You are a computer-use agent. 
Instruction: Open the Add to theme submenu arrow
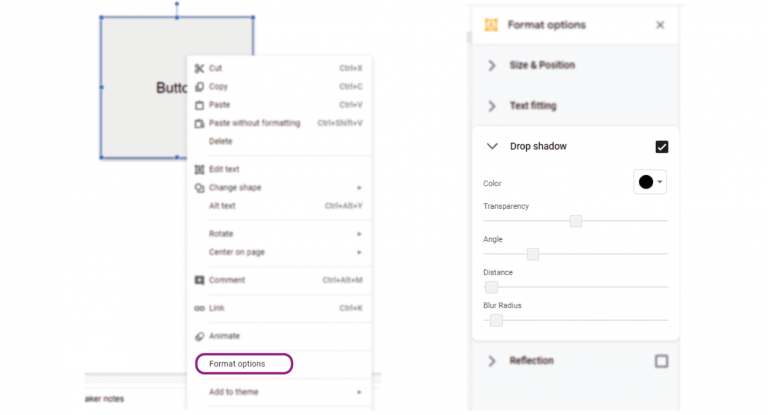(359, 392)
